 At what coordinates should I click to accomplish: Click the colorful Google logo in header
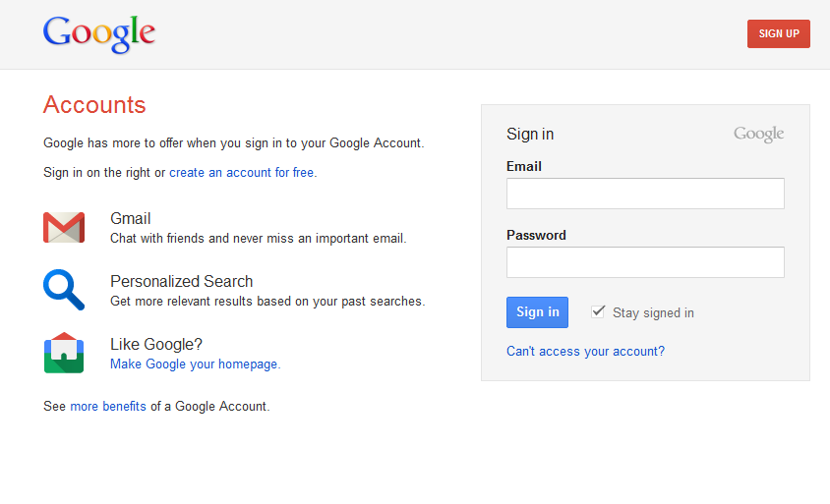click(x=99, y=33)
